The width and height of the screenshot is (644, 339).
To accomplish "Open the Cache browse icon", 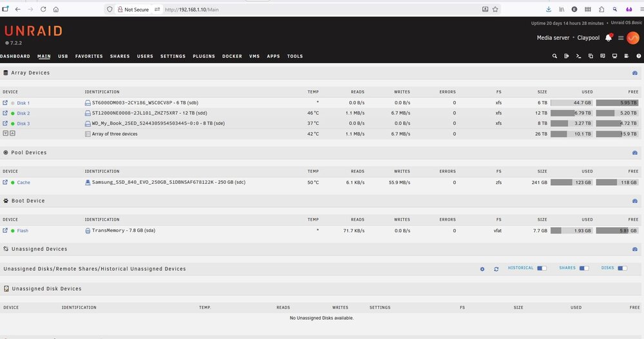I will [x=5, y=182].
